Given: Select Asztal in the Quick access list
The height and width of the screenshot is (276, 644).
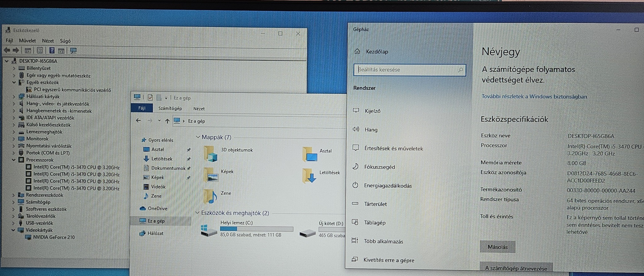Looking at the screenshot, I should pyautogui.click(x=158, y=149).
